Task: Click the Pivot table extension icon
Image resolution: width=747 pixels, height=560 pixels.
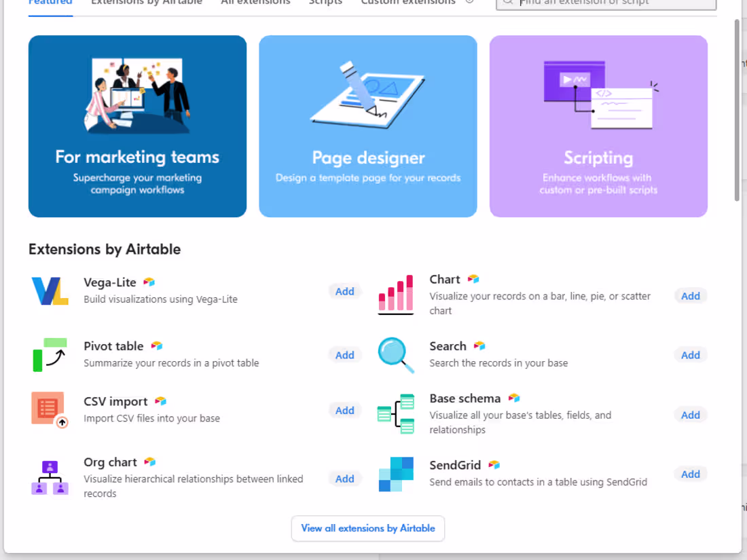Action: (49, 354)
